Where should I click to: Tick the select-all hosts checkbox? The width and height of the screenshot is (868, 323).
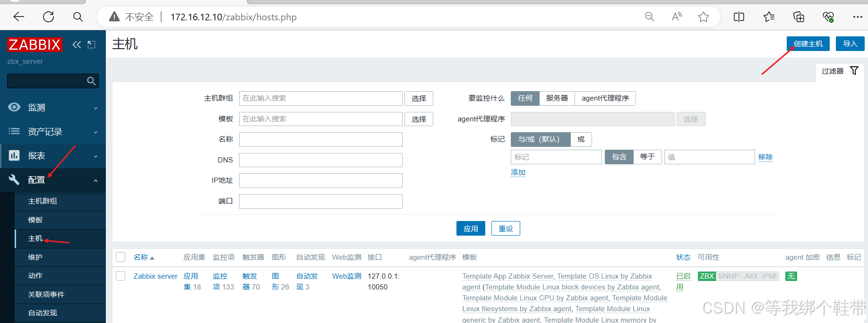[120, 257]
